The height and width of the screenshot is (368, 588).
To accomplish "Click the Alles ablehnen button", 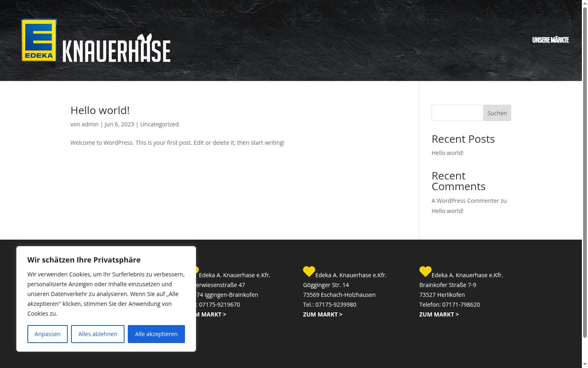I will coord(98,334).
